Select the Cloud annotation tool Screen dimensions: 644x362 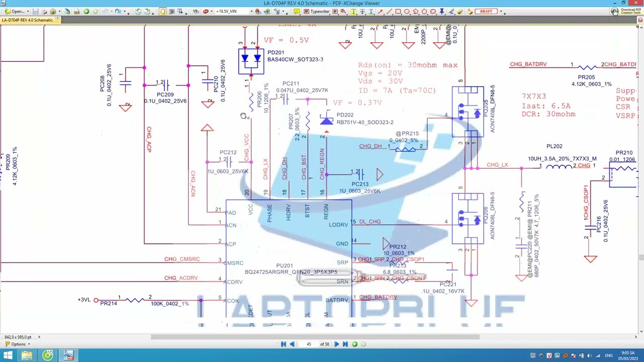[433, 11]
